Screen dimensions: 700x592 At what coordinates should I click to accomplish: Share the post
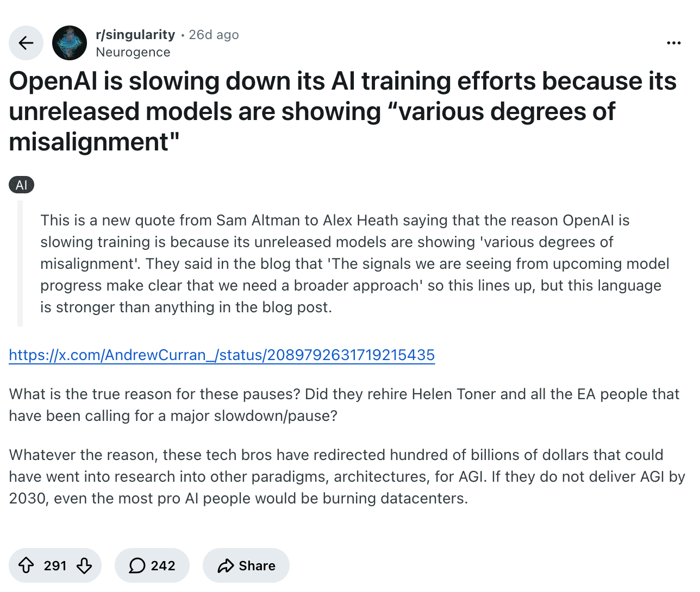point(246,565)
